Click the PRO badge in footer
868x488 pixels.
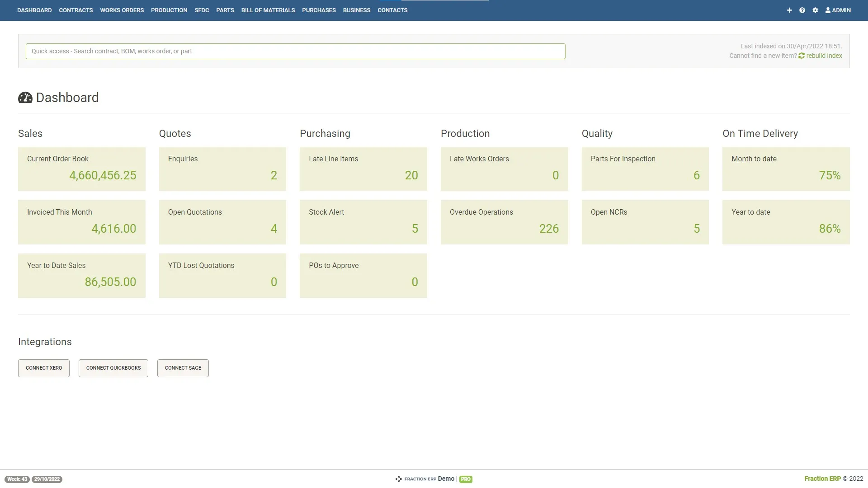point(466,479)
